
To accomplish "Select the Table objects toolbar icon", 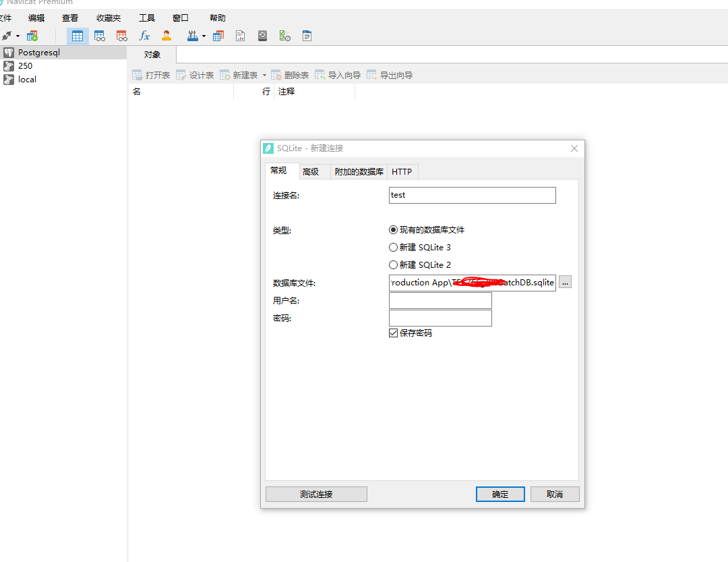I will tap(78, 36).
